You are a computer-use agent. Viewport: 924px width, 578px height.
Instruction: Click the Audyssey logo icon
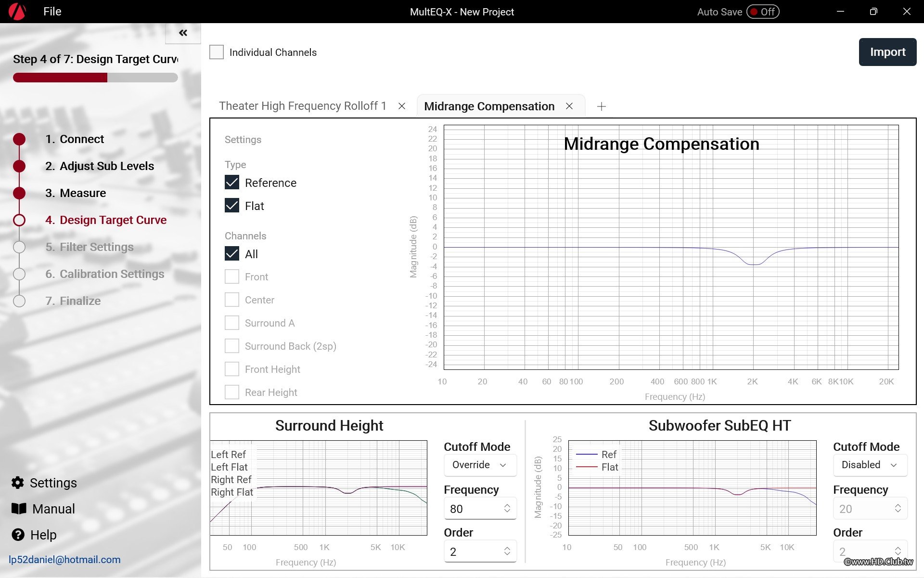(17, 12)
